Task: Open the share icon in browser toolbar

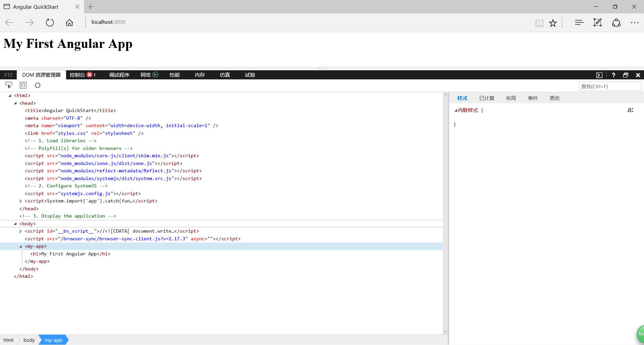Action: 616,22
